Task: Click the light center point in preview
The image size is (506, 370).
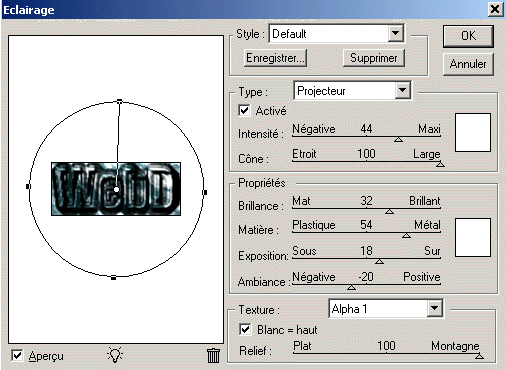Action: pos(116,189)
